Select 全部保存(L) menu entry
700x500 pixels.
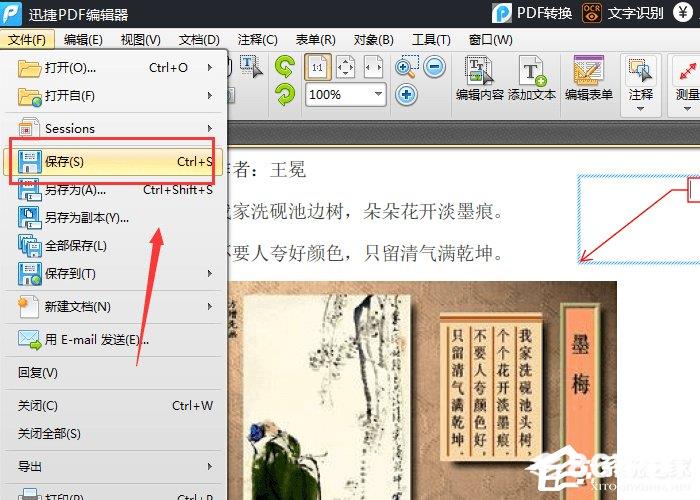click(113, 246)
